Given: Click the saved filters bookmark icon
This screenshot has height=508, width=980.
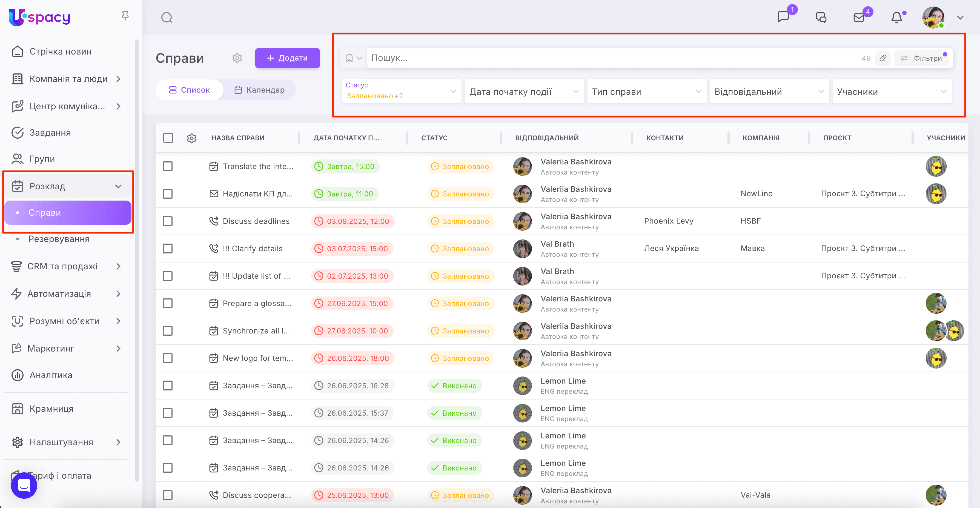Looking at the screenshot, I should 349,58.
